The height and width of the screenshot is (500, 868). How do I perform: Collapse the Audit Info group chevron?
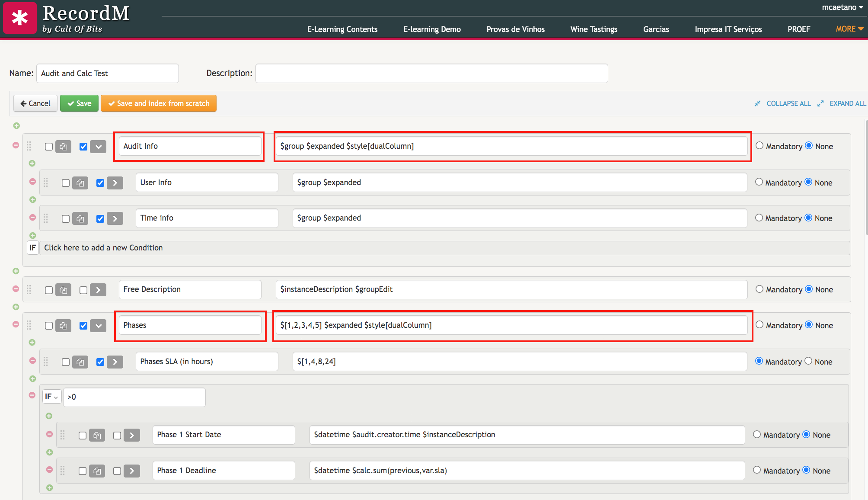[x=99, y=147]
